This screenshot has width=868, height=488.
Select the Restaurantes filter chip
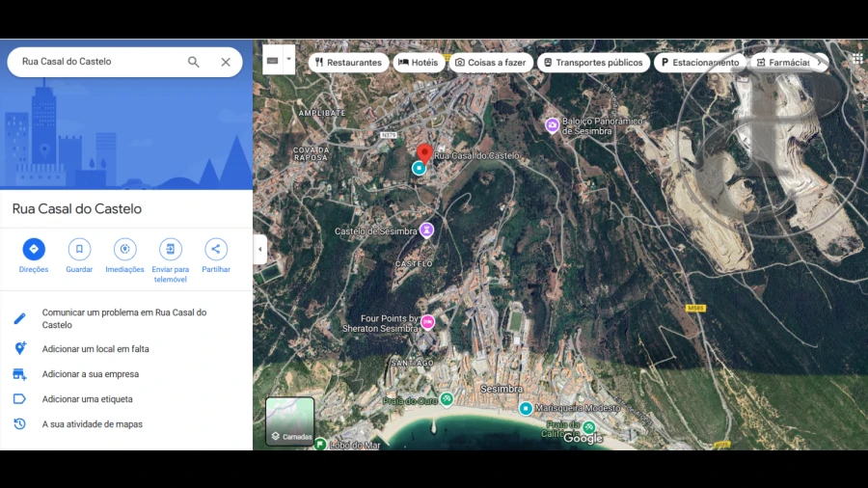pyautogui.click(x=348, y=63)
